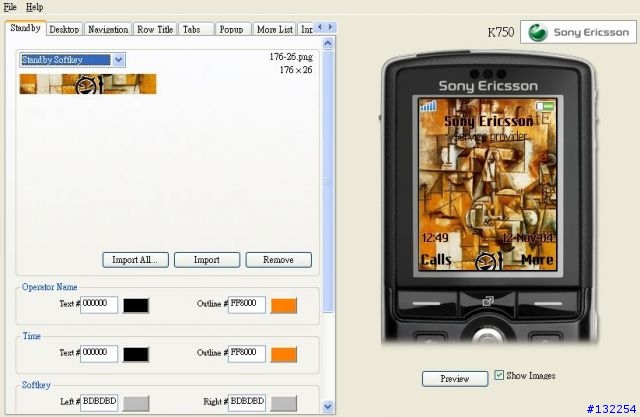This screenshot has height=417, width=640.
Task: Open the Tabs tab
Action: click(191, 29)
